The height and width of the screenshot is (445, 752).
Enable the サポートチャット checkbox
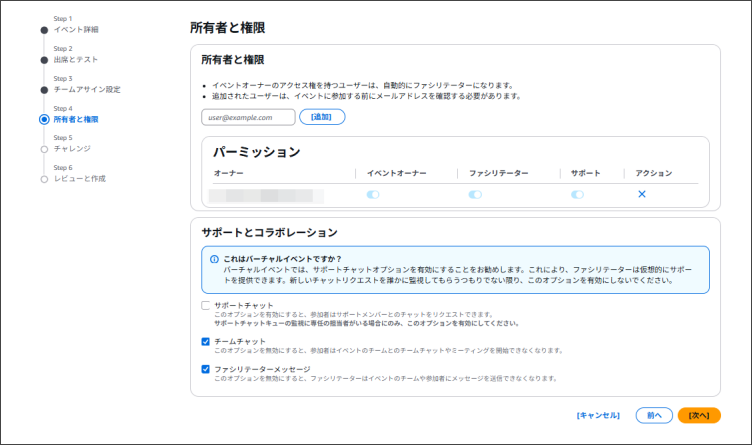point(206,305)
